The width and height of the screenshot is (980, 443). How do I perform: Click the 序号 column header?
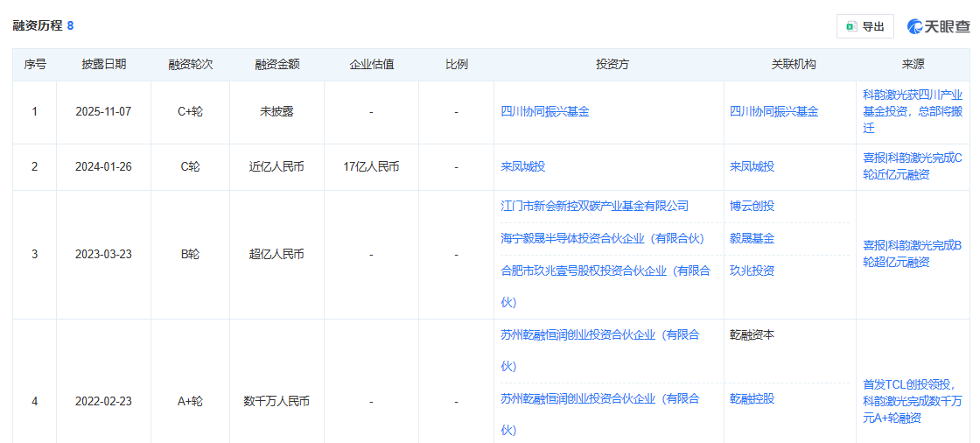[x=35, y=65]
